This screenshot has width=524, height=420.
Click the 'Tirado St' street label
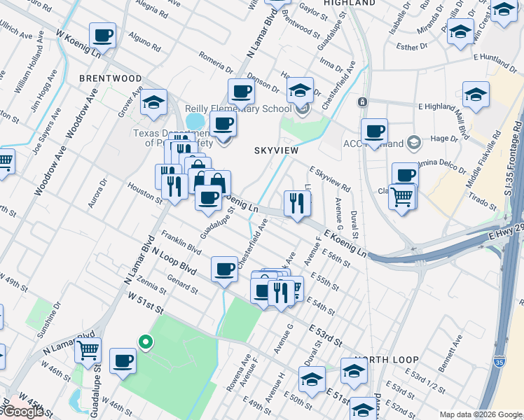point(482,202)
